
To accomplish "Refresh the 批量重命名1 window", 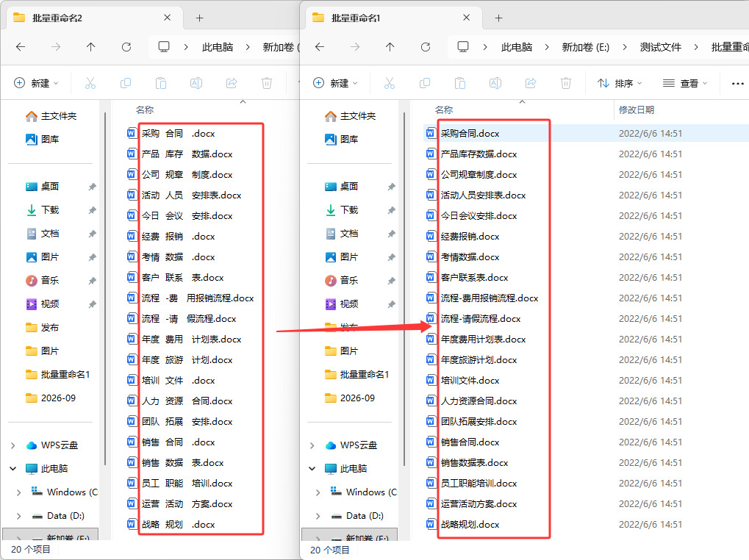I will pos(425,47).
